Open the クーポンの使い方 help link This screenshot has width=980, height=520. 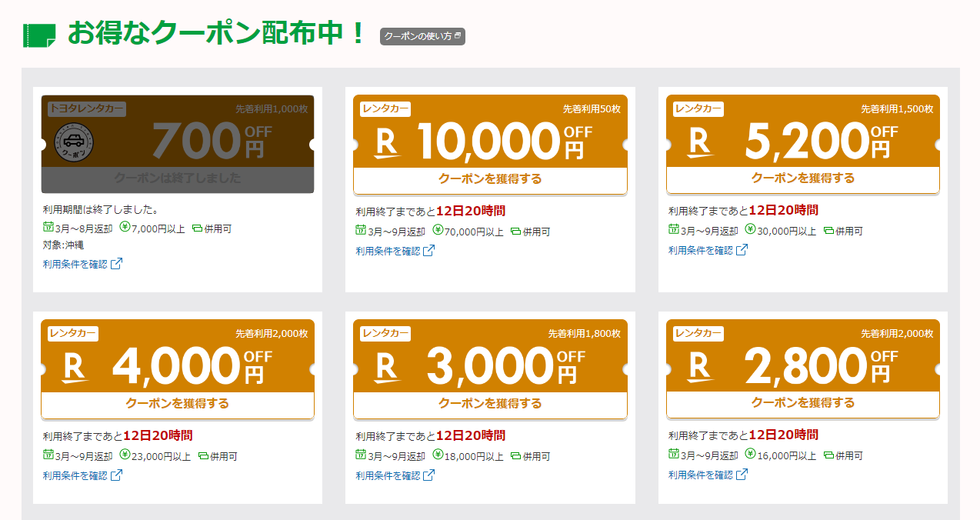pyautogui.click(x=422, y=36)
